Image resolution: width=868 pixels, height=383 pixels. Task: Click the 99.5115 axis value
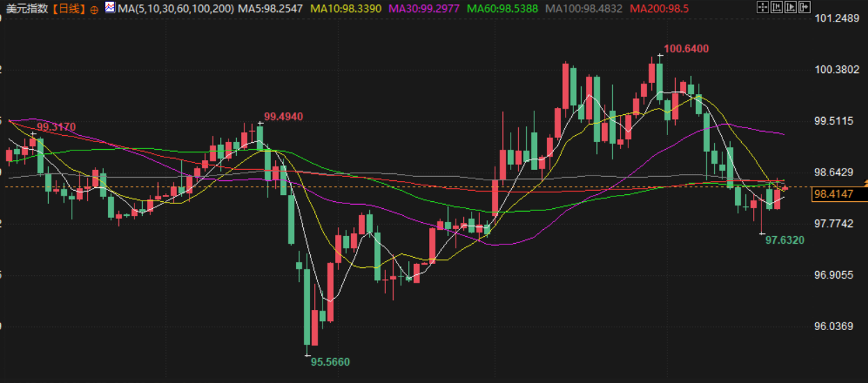click(x=835, y=121)
